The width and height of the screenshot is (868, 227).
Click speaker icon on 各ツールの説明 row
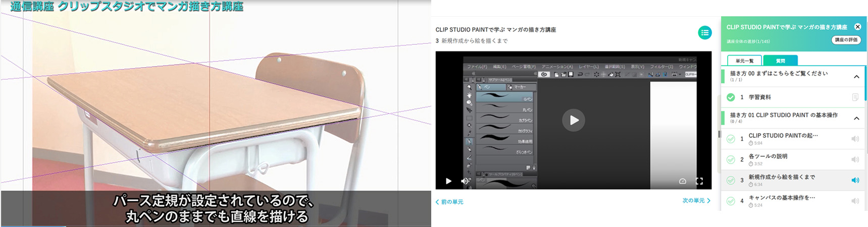click(855, 159)
